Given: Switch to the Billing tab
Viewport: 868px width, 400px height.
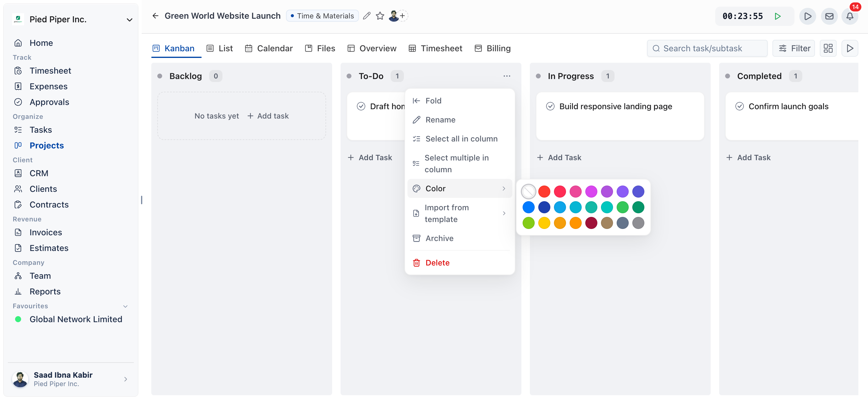Looking at the screenshot, I should click(492, 48).
